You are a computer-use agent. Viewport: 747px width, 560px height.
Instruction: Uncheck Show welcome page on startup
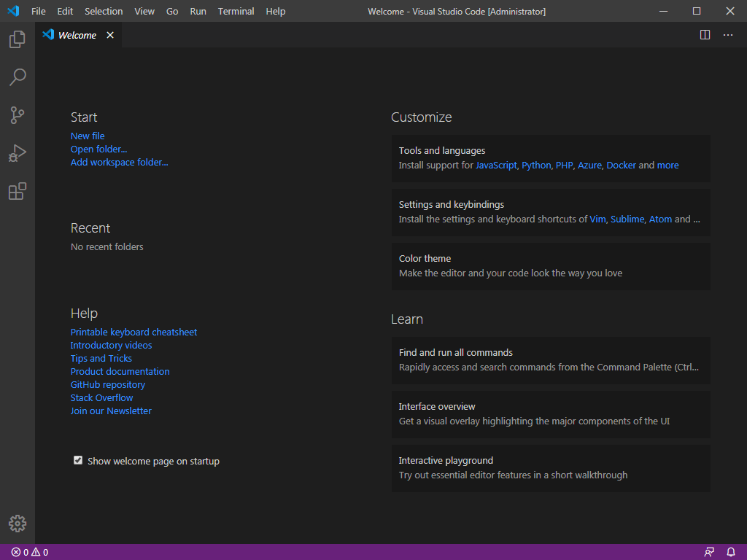click(x=78, y=460)
